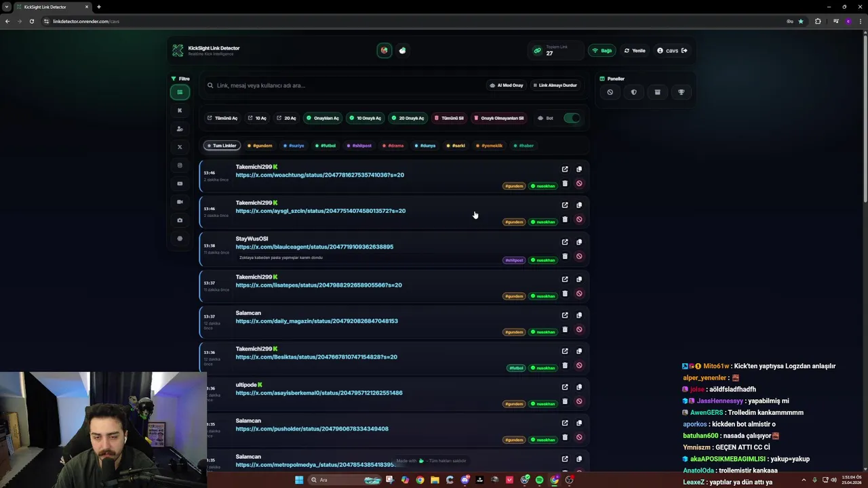Viewport: 868px width, 488px height.
Task: Click the link search input field
Action: tap(346, 85)
